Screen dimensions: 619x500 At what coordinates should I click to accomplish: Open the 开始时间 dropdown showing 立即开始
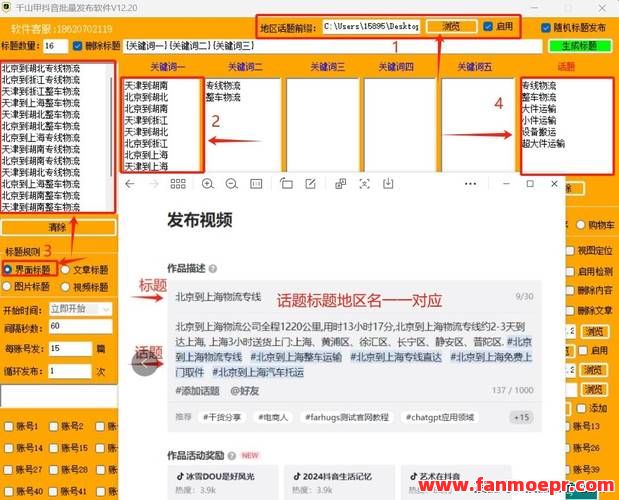click(x=81, y=309)
